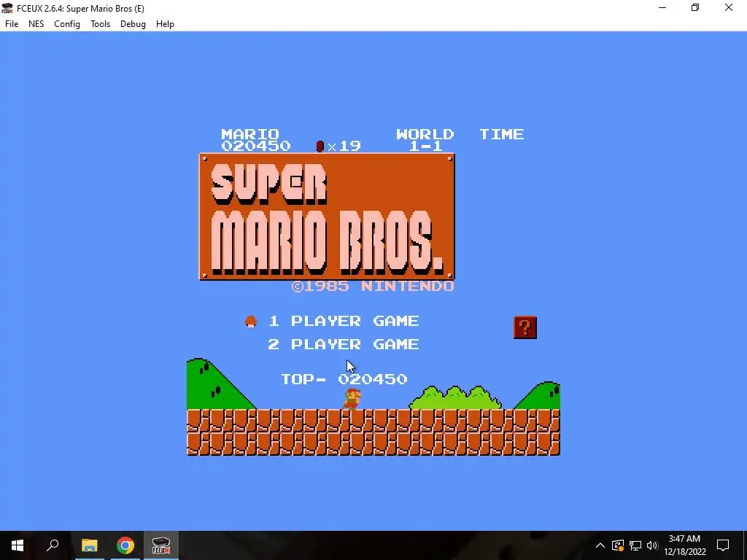Open the Help menu
Image resolution: width=747 pixels, height=560 pixels.
tap(165, 24)
